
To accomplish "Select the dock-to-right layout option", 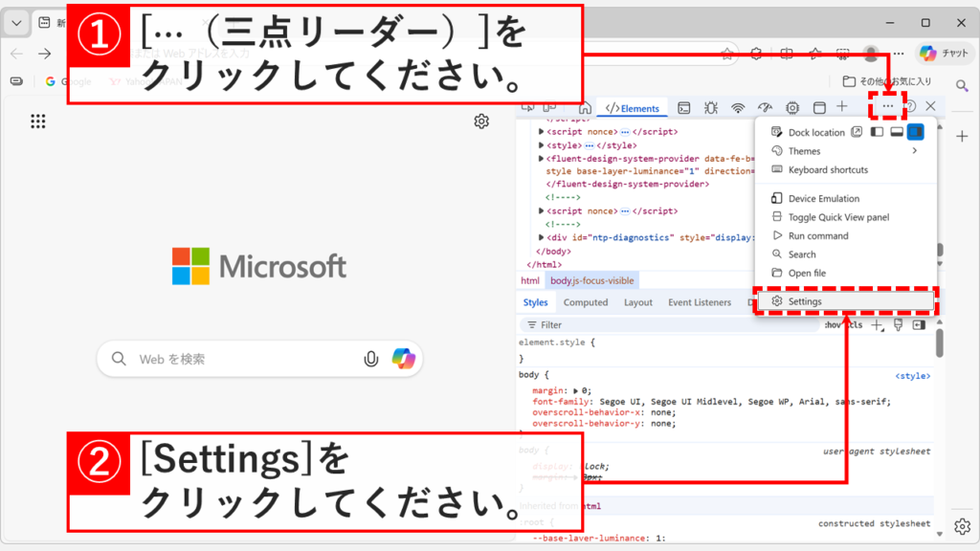I will pyautogui.click(x=917, y=132).
